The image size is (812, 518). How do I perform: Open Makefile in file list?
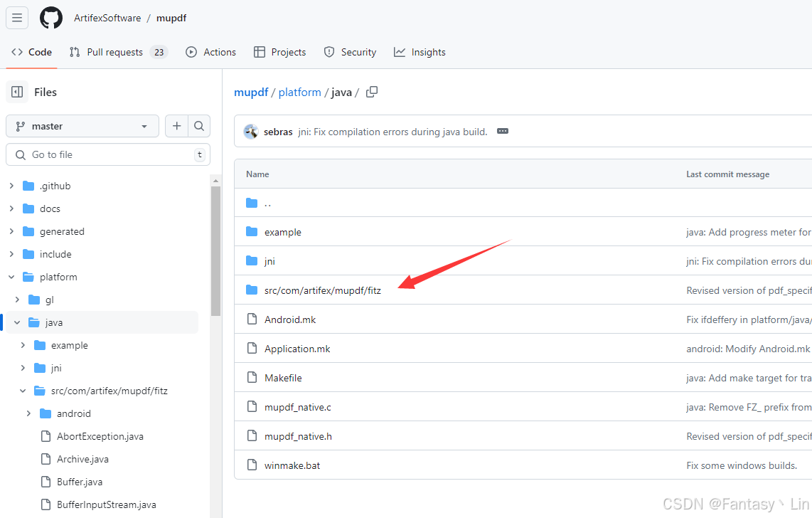(x=283, y=378)
